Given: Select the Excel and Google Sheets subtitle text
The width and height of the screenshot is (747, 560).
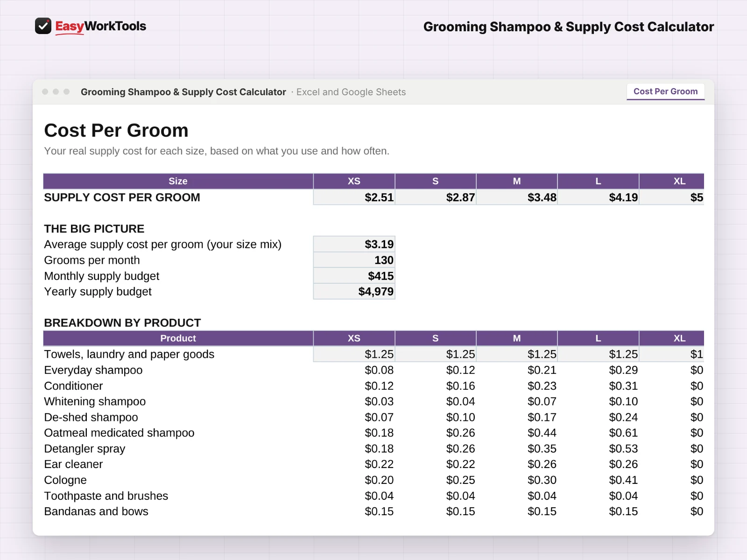Looking at the screenshot, I should 351,92.
